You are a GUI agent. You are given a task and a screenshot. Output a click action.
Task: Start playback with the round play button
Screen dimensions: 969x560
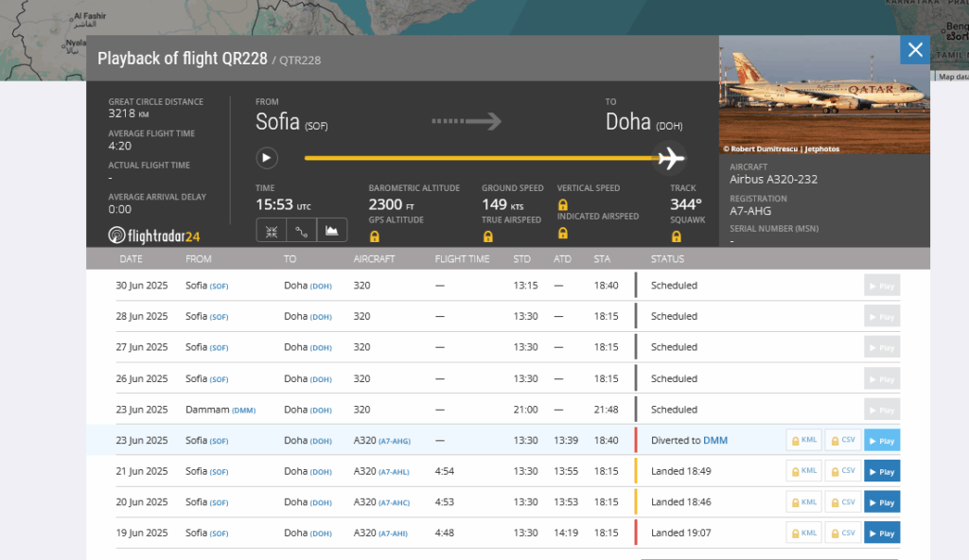(266, 158)
